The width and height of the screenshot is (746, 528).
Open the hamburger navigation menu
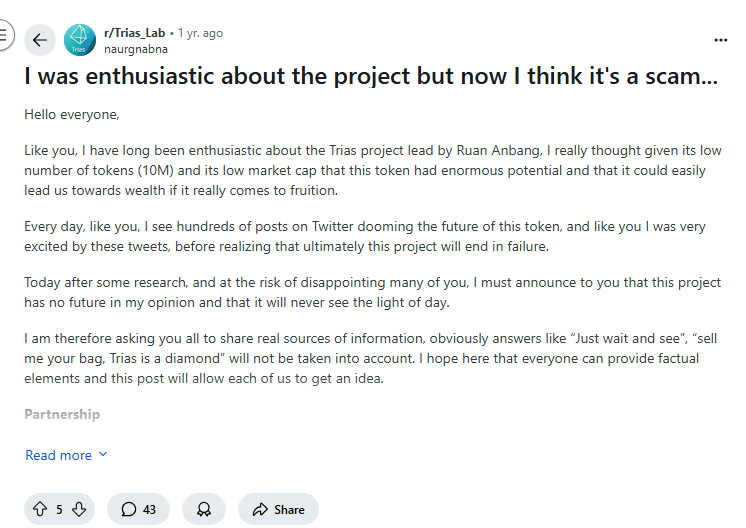tap(4, 37)
